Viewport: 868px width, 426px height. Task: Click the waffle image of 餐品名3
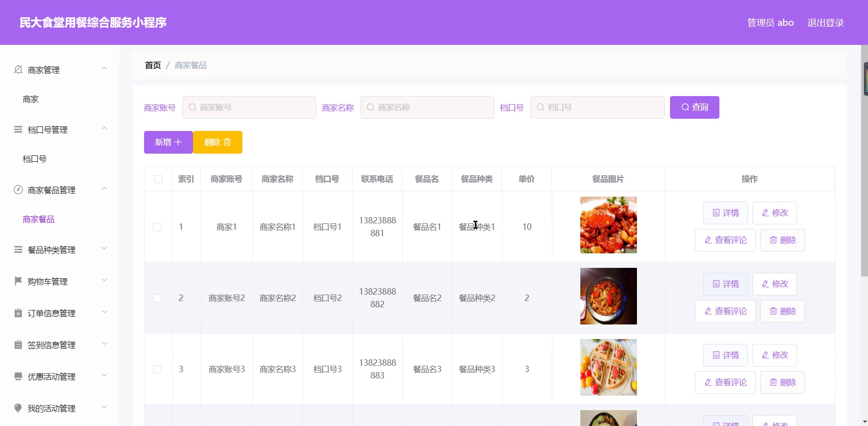click(608, 367)
